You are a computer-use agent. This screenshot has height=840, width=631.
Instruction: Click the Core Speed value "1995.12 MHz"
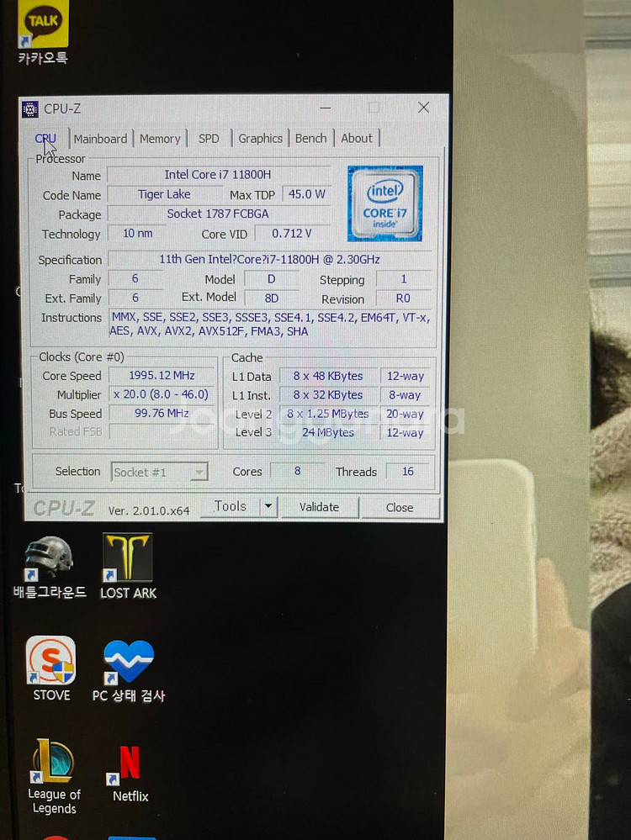pyautogui.click(x=162, y=376)
